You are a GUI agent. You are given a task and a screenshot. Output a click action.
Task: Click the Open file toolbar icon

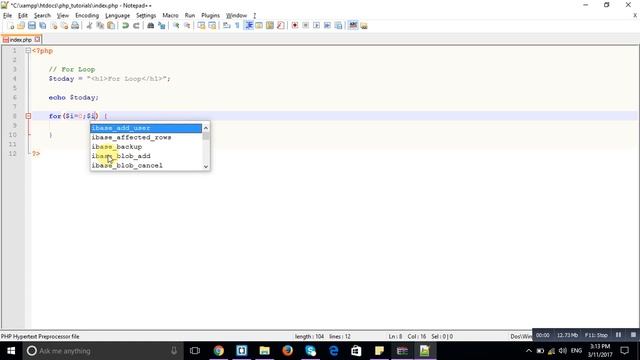21,26
